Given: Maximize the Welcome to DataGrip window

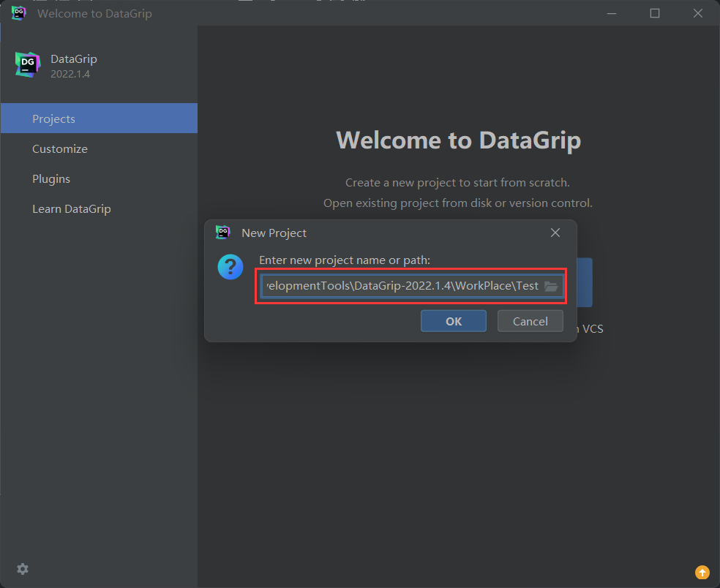Looking at the screenshot, I should pos(655,13).
